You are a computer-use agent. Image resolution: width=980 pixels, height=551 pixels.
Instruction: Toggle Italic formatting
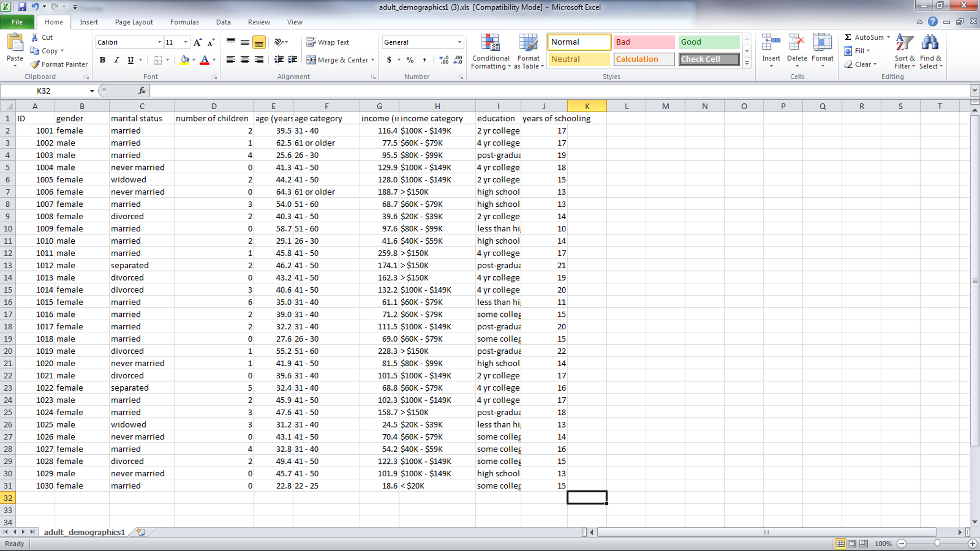tap(116, 60)
